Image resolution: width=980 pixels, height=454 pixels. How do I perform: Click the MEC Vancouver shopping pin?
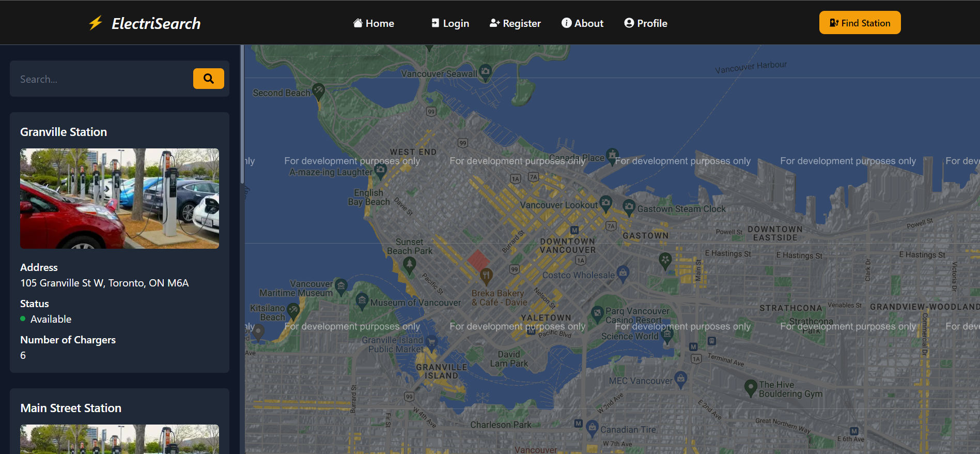click(681, 380)
